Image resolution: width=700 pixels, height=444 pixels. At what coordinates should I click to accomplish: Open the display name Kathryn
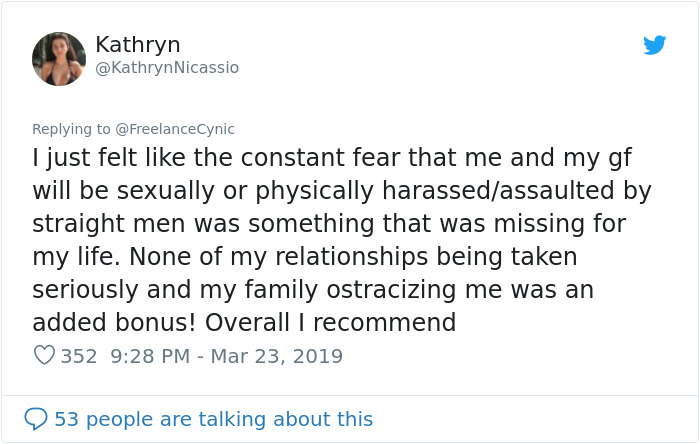(x=138, y=45)
